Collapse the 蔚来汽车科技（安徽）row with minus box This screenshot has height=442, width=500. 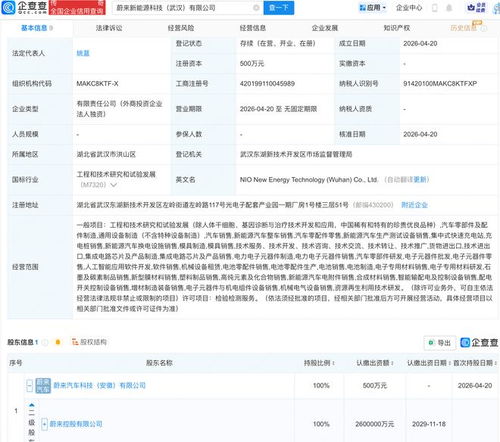click(x=30, y=386)
